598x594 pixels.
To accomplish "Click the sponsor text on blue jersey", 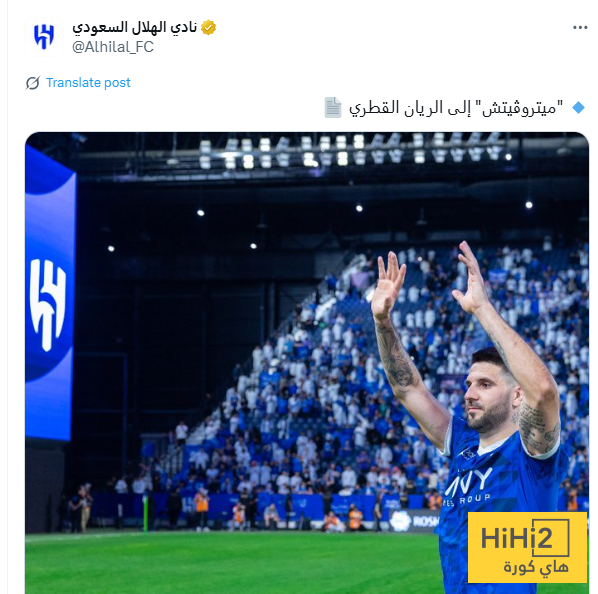I will 468,489.
